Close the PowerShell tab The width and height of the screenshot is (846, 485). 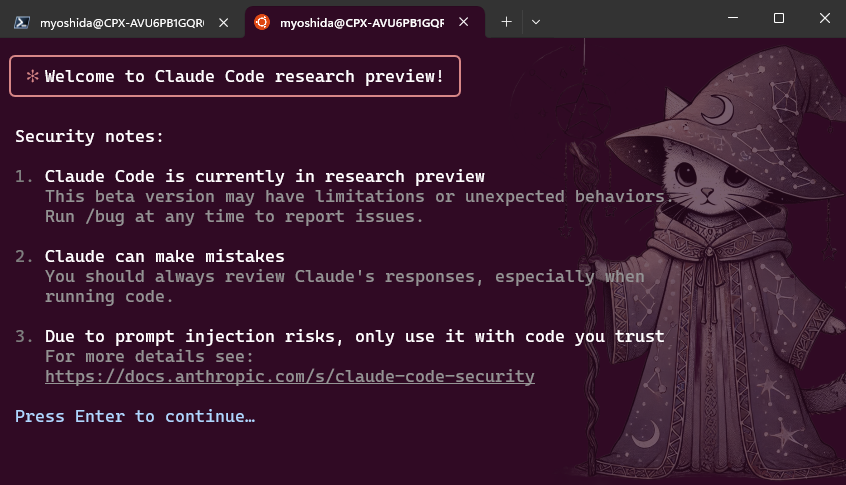(223, 22)
